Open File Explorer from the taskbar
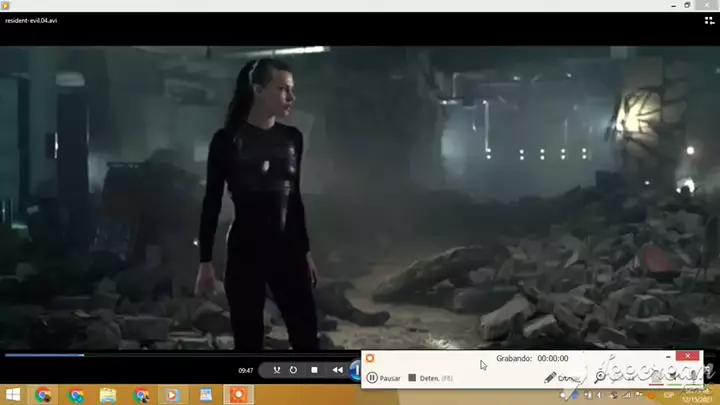720x405 pixels. [108, 395]
